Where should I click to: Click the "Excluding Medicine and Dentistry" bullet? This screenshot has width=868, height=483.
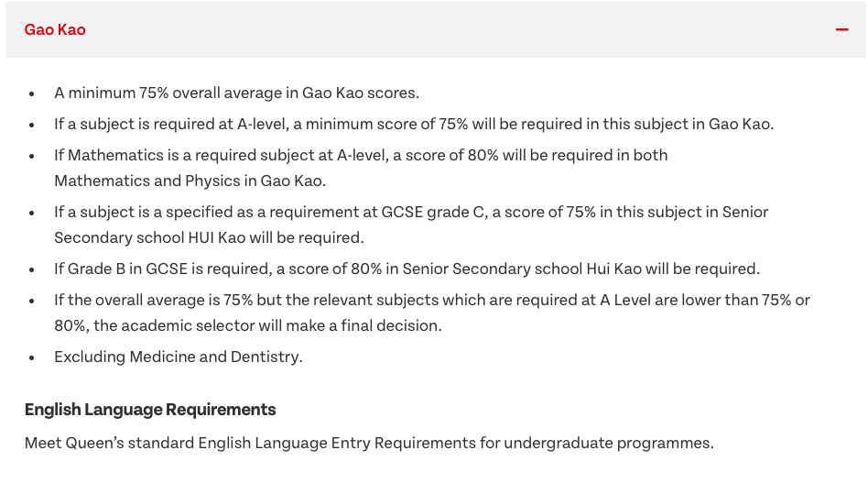[x=179, y=357]
